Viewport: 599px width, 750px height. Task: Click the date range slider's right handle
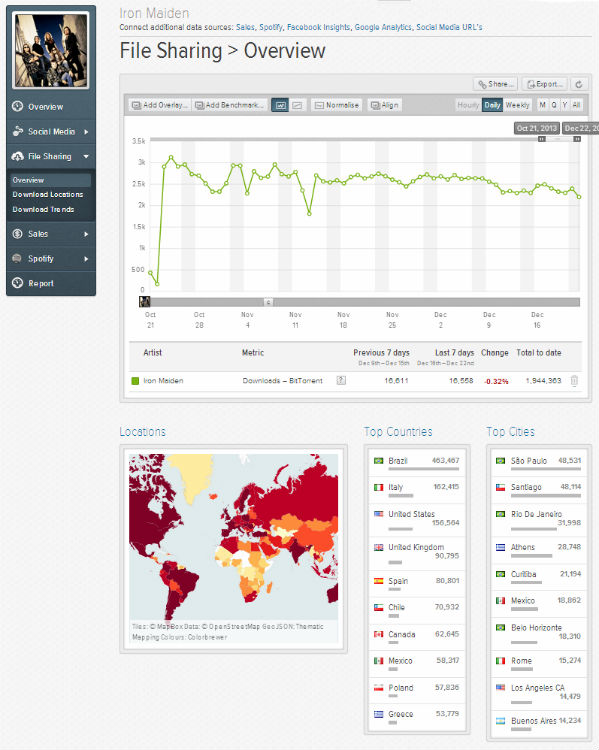[577, 139]
